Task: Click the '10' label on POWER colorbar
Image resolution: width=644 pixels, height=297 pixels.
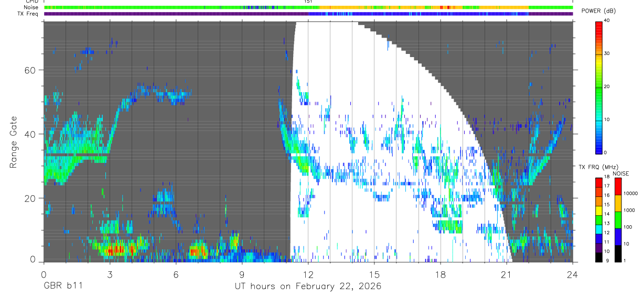Action: [x=607, y=120]
